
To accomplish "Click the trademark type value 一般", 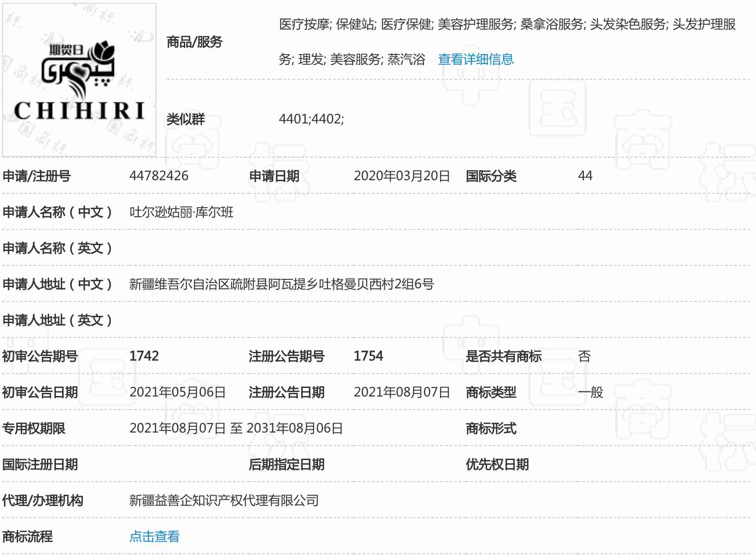I will click(x=590, y=392).
